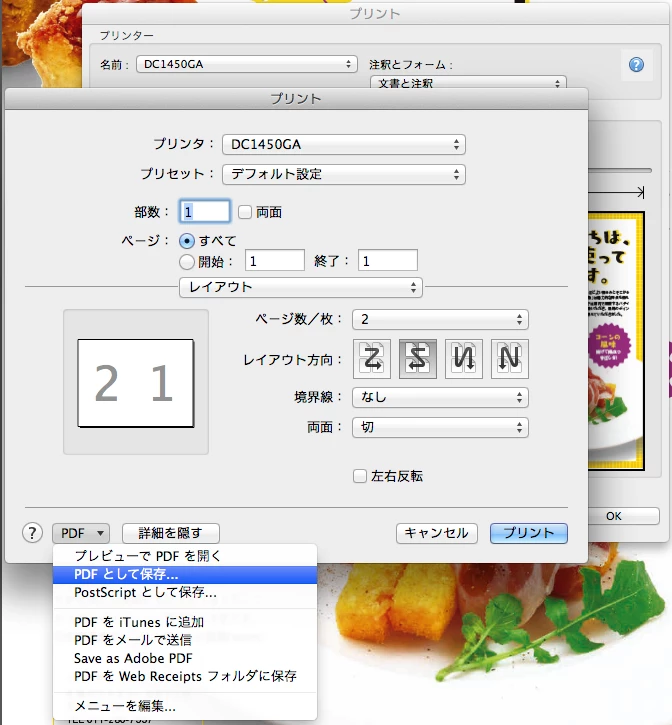Image resolution: width=672 pixels, height=725 pixels.
Task: Open the プリセット デフォルト設定 dropdown
Action: 344,174
